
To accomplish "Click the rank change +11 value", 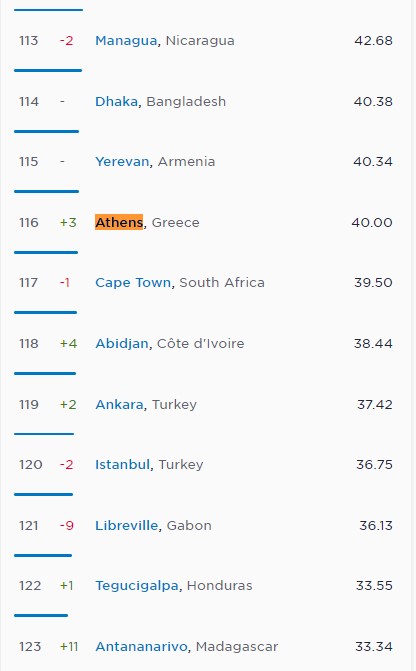I will (69, 647).
